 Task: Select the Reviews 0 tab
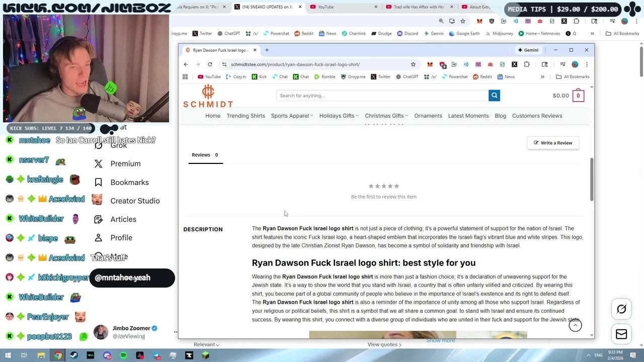(x=205, y=155)
